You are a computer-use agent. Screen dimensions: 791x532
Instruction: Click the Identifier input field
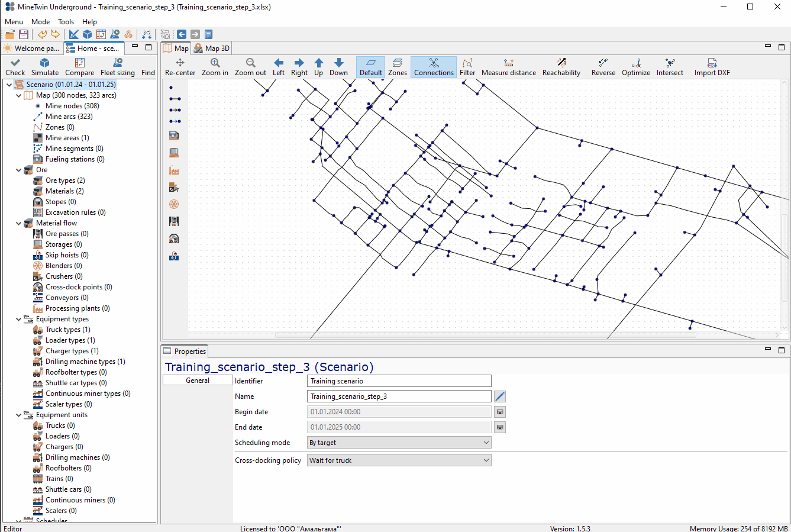click(x=399, y=381)
